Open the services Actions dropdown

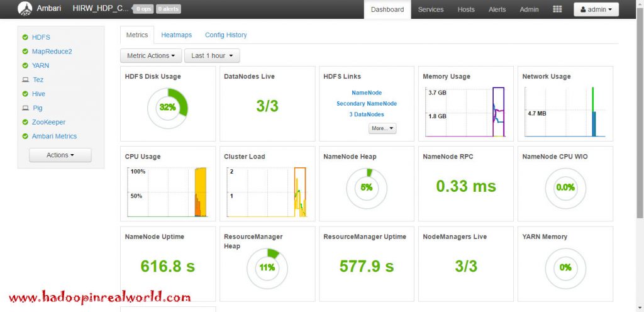60,155
